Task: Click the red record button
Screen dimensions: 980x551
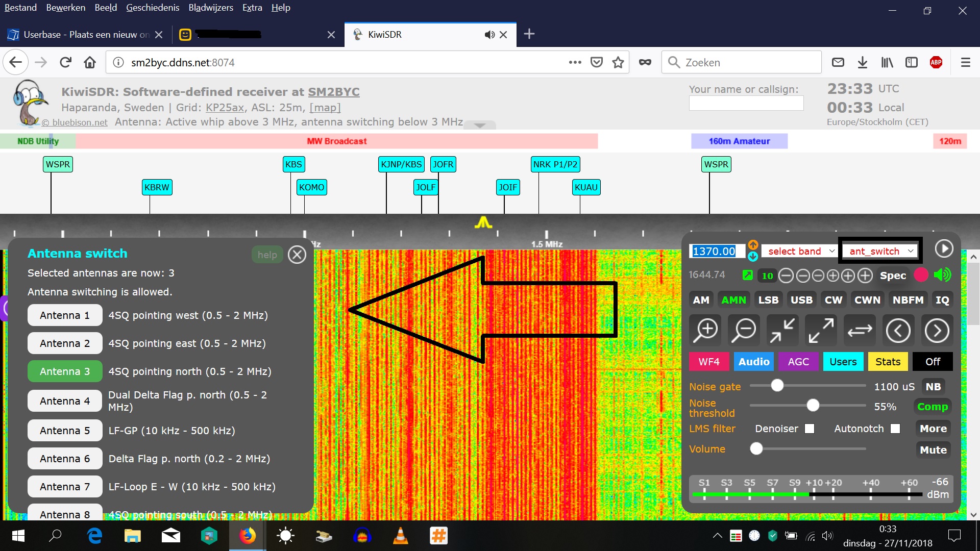Action: (x=921, y=275)
